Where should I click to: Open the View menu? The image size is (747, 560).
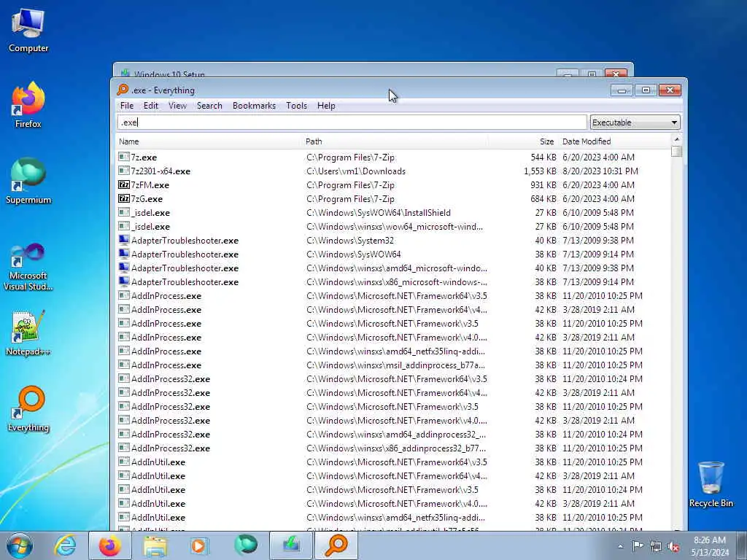177,106
